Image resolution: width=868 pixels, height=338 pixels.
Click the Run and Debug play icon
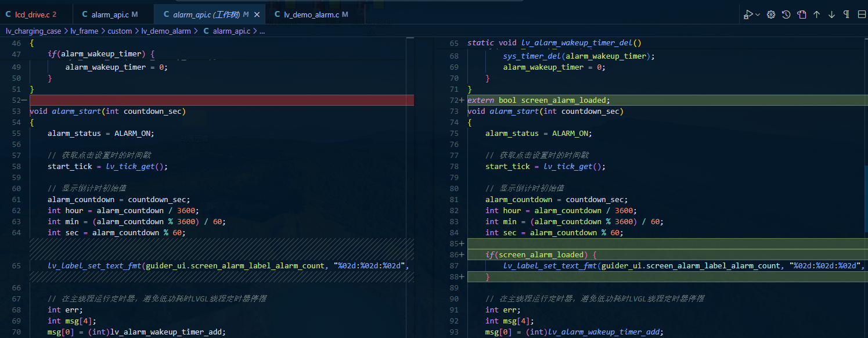click(x=749, y=15)
